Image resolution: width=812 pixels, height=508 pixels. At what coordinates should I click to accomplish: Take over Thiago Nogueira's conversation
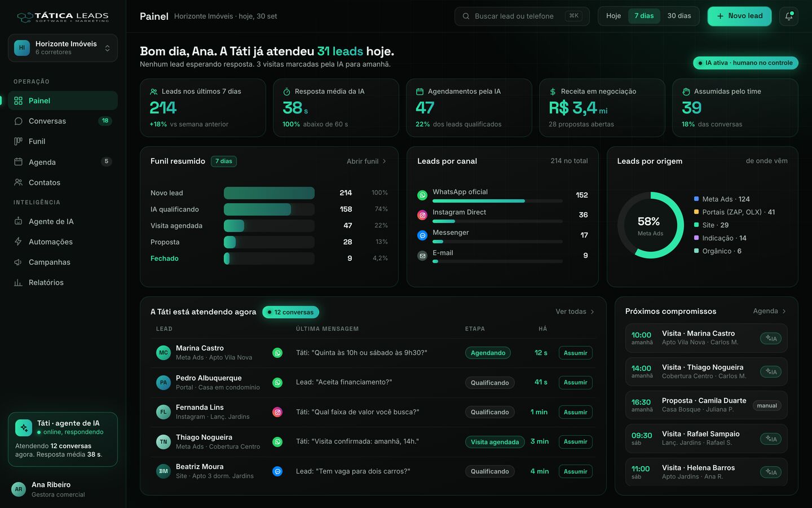[575, 441]
